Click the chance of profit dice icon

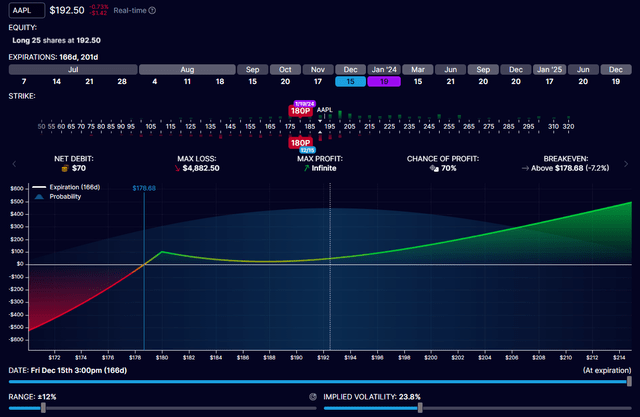(x=434, y=168)
